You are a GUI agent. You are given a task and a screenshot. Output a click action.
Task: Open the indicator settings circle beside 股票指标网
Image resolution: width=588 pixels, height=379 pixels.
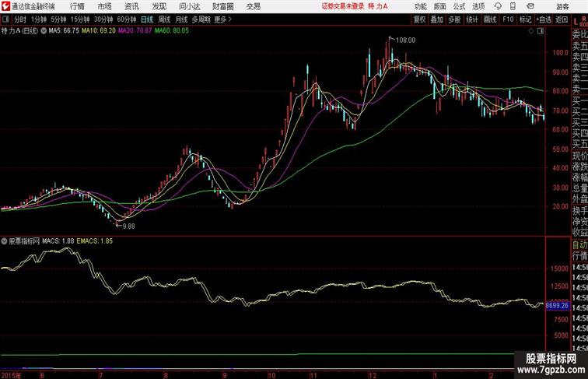[4, 241]
